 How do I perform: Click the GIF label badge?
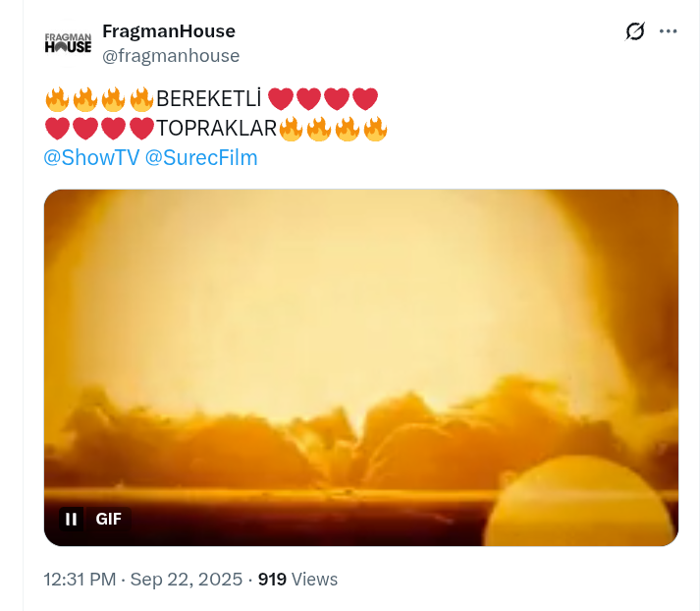pos(108,519)
